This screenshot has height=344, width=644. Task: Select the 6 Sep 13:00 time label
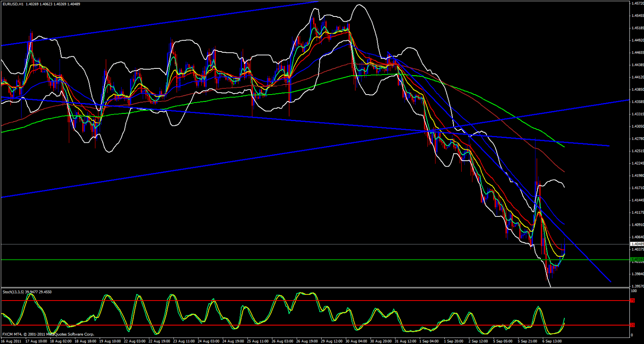point(552,341)
